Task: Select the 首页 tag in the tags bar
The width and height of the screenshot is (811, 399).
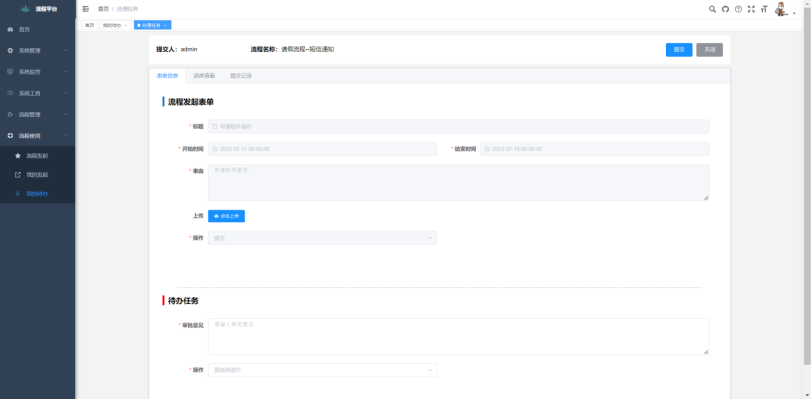Action: tap(89, 25)
